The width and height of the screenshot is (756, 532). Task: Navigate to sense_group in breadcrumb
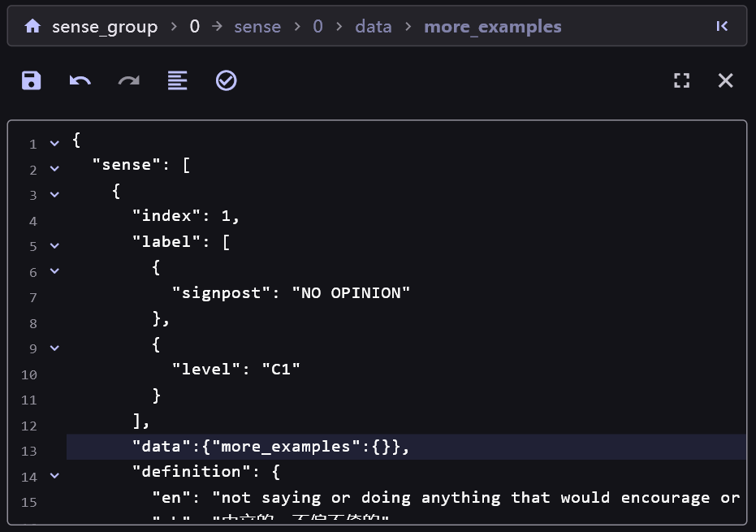(105, 27)
